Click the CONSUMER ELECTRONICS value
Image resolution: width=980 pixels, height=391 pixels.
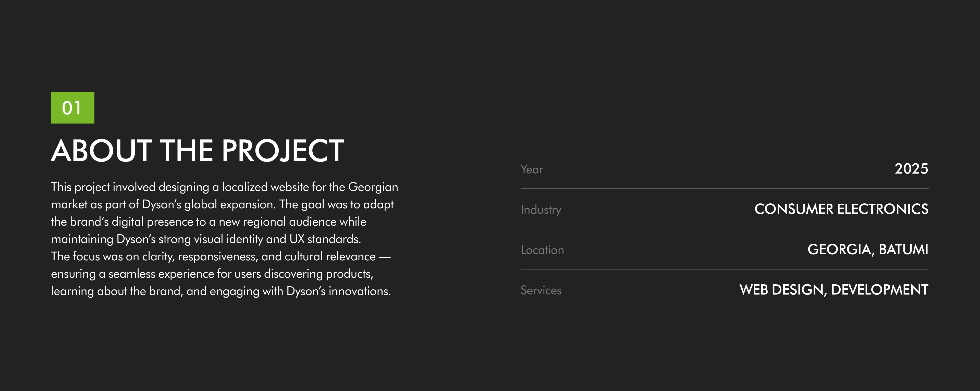841,209
